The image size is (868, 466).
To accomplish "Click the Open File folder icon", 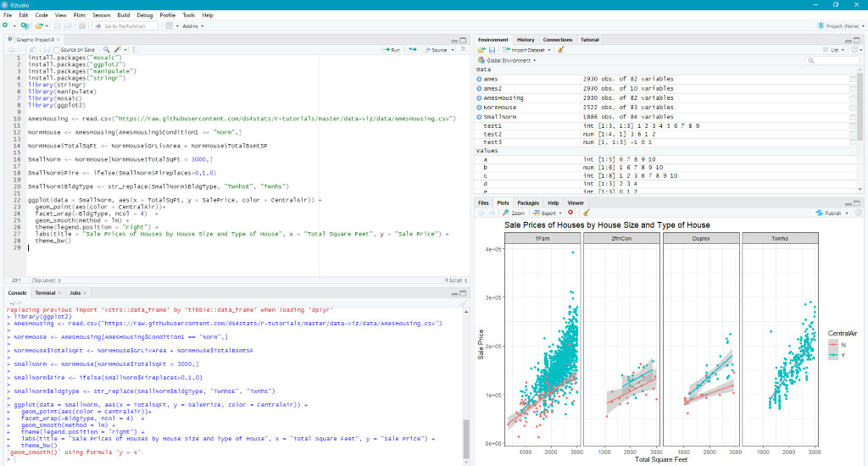I will pos(39,25).
